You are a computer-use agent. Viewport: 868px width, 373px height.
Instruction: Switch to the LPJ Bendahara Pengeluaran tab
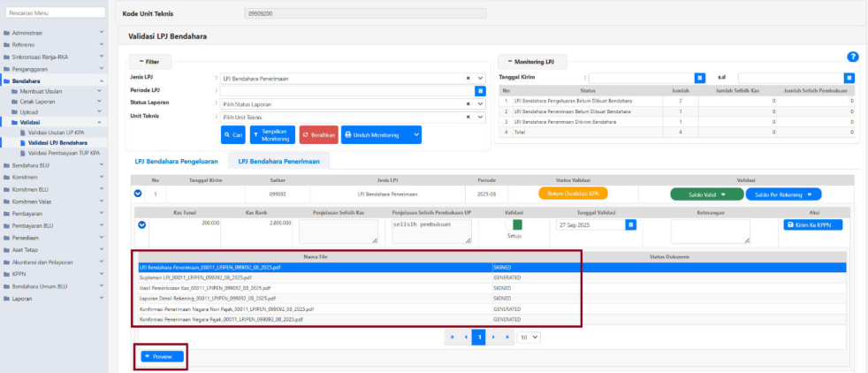[175, 160]
